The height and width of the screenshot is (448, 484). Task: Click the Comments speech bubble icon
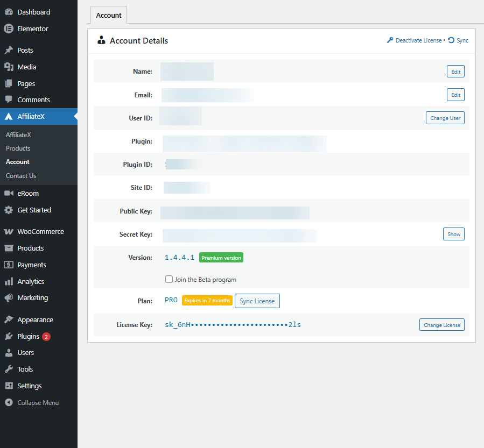point(9,99)
